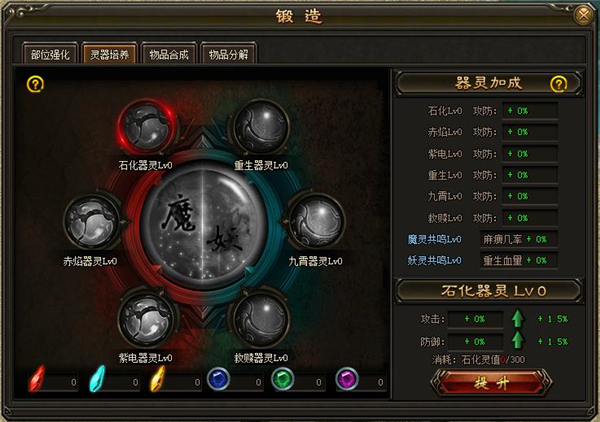Open the 物品分解 tab
This screenshot has width=600, height=422.
[228, 54]
